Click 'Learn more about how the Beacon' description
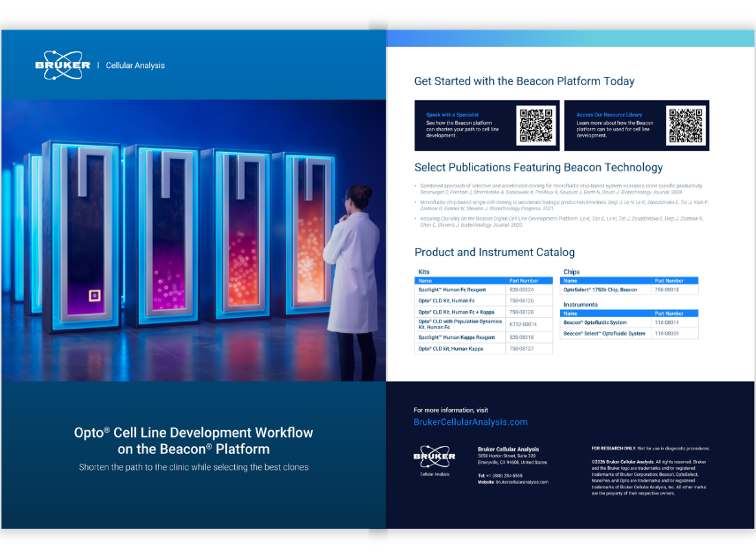This screenshot has width=756, height=558. click(x=615, y=129)
